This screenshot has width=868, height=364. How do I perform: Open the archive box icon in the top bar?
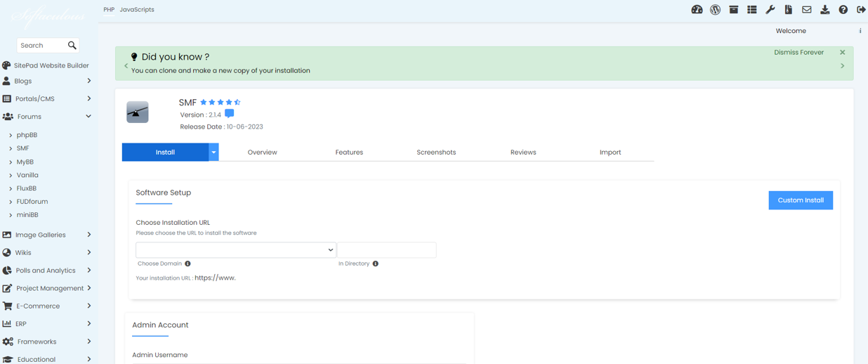pyautogui.click(x=733, y=10)
